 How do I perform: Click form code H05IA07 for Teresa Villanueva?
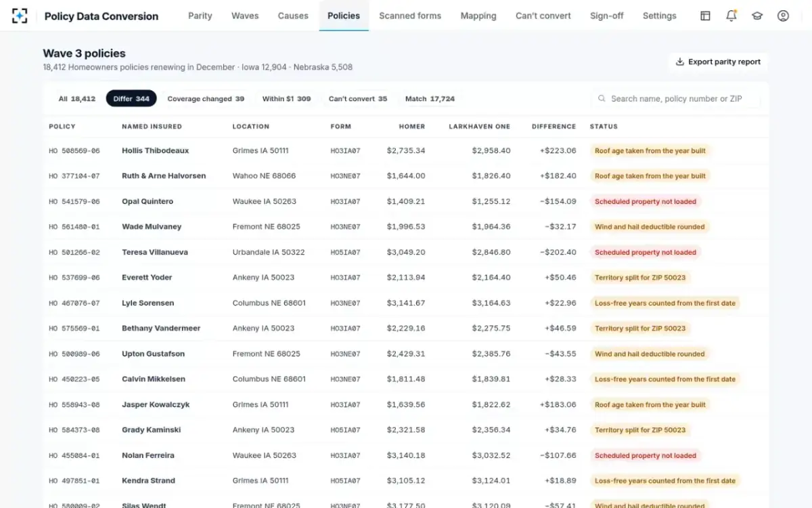(345, 253)
